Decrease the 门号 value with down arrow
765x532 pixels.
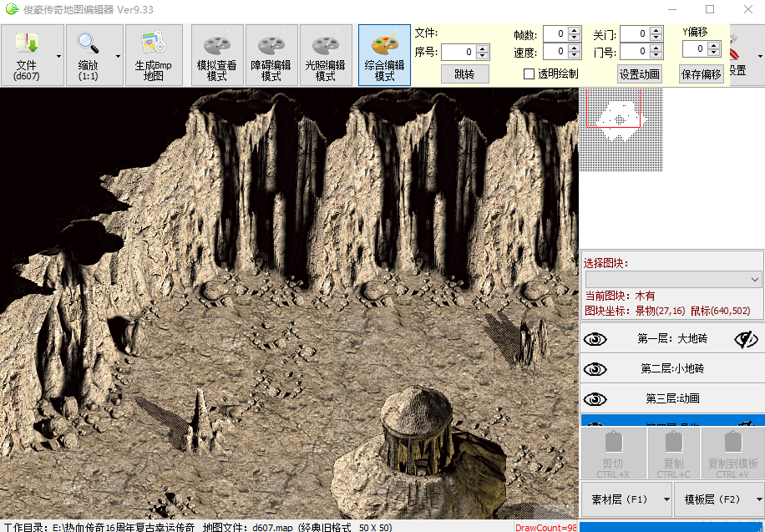(656, 54)
